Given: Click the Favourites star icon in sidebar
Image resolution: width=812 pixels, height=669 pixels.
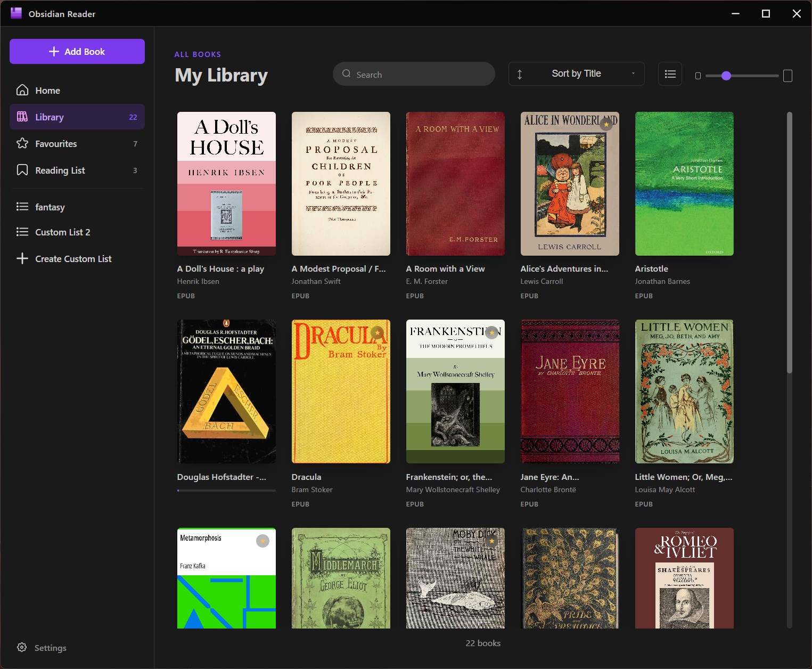Looking at the screenshot, I should pyautogui.click(x=22, y=143).
